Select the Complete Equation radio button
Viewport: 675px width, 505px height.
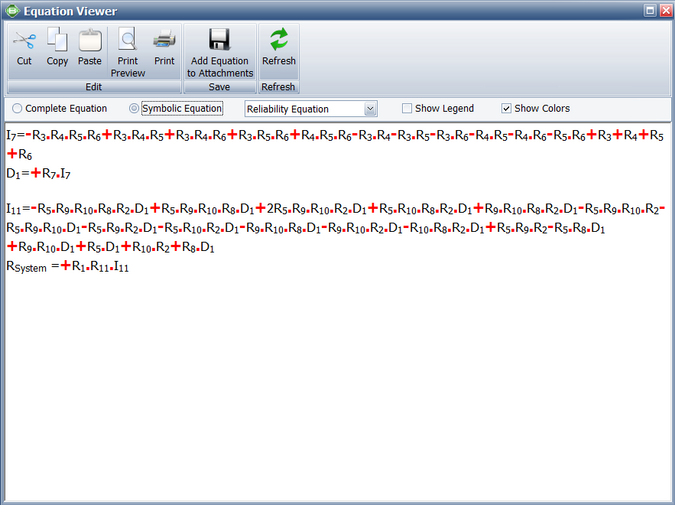tap(17, 108)
